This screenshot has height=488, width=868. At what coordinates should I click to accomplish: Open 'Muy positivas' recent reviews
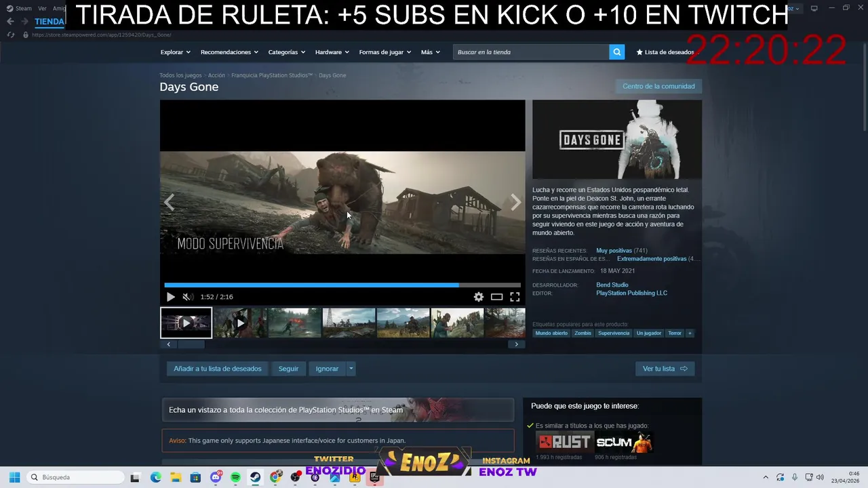614,251
